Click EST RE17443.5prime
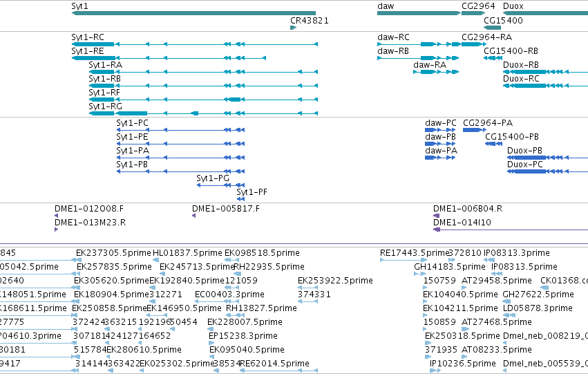Image resolution: width=588 pixels, height=374 pixels. pyautogui.click(x=415, y=253)
